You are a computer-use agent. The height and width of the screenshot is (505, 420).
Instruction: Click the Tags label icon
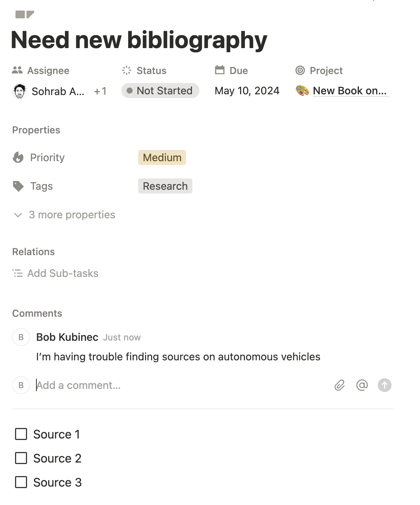[18, 186]
